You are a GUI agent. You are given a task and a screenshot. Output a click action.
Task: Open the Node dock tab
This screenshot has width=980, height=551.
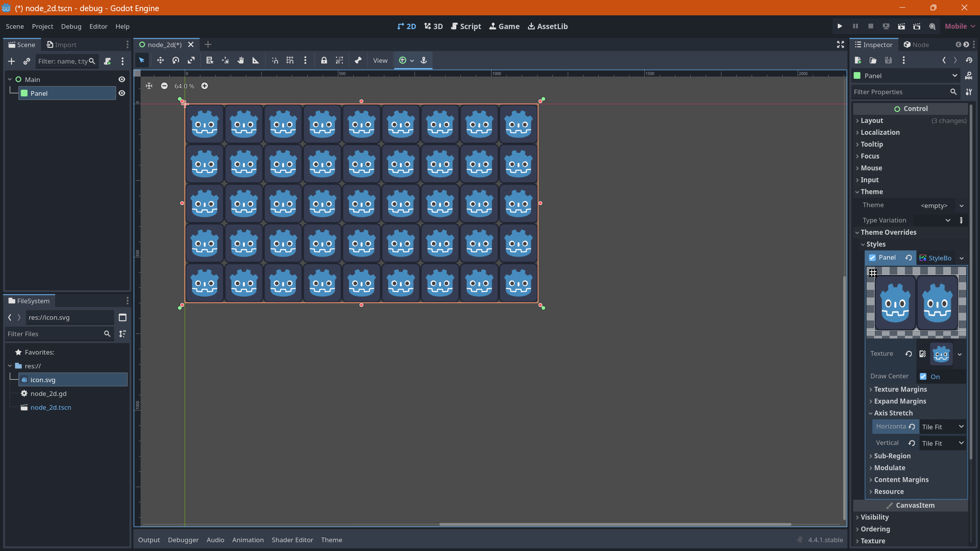tap(916, 45)
